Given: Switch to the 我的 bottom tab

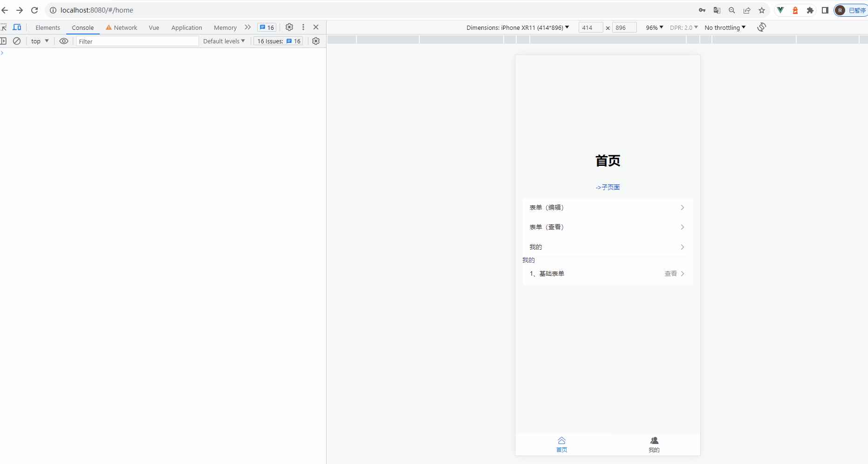Looking at the screenshot, I should click(x=654, y=445).
